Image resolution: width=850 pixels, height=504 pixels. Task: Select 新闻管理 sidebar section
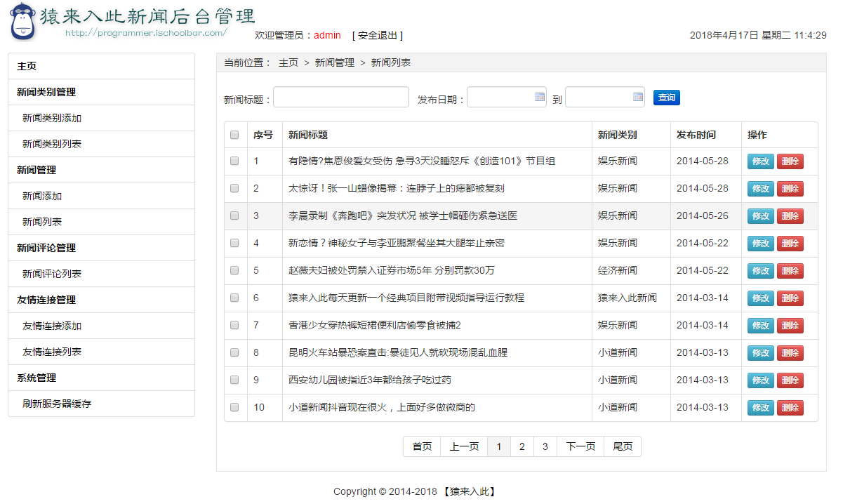pos(101,170)
